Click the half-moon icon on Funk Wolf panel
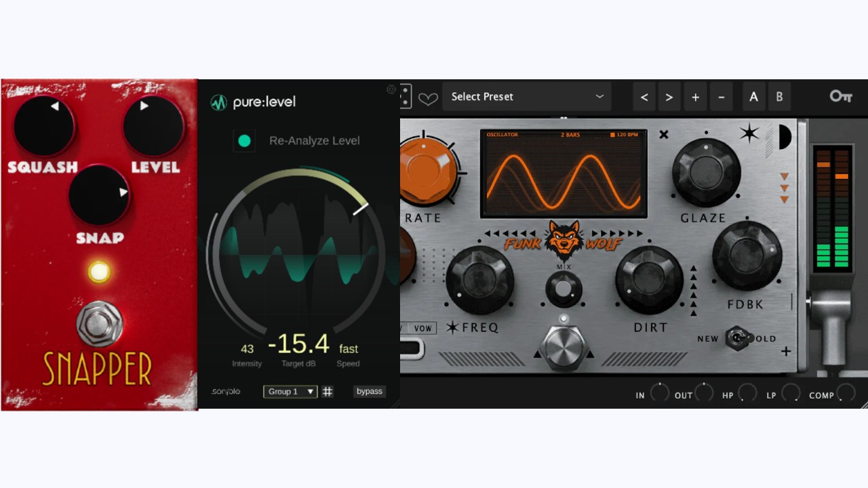 pos(784,137)
